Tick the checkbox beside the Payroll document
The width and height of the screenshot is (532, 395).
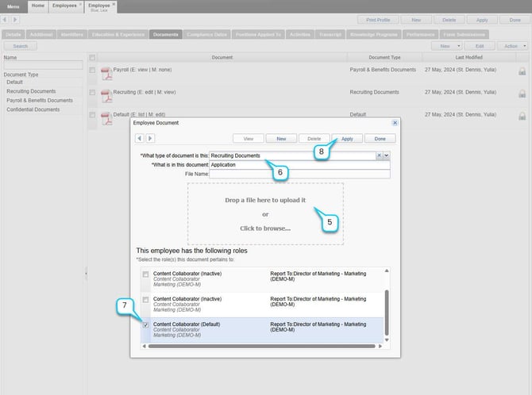pyautogui.click(x=93, y=70)
